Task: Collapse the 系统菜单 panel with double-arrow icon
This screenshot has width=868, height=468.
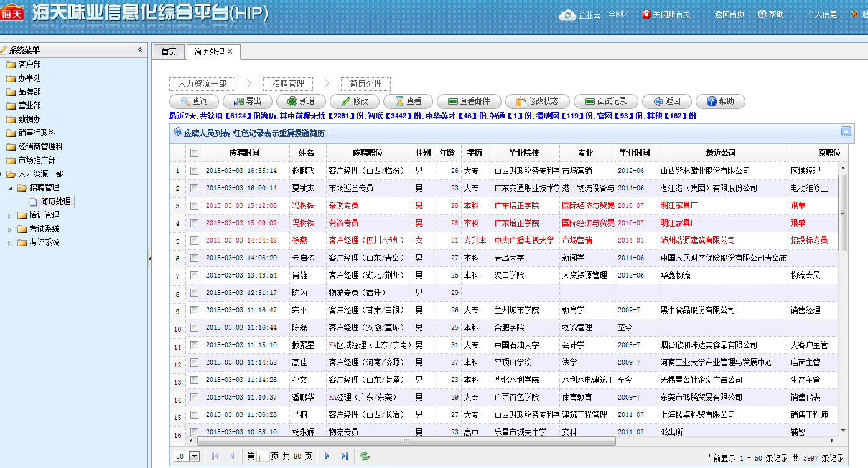Action: [141, 50]
